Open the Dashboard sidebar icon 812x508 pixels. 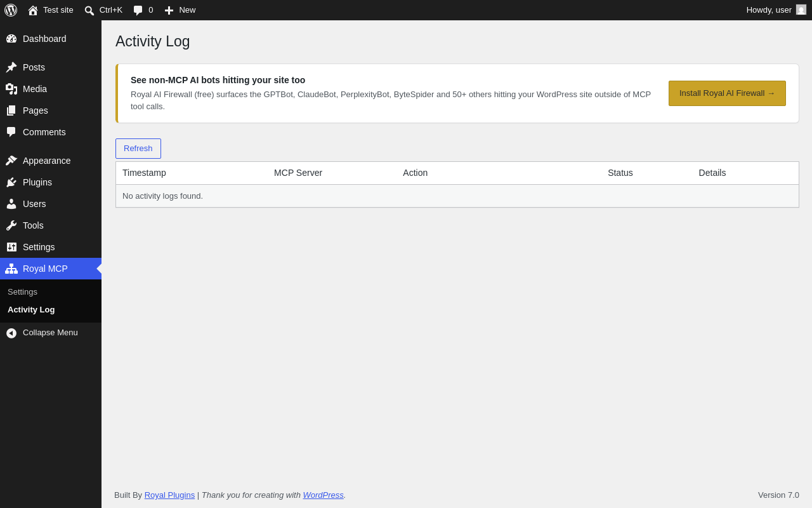[x=11, y=39]
